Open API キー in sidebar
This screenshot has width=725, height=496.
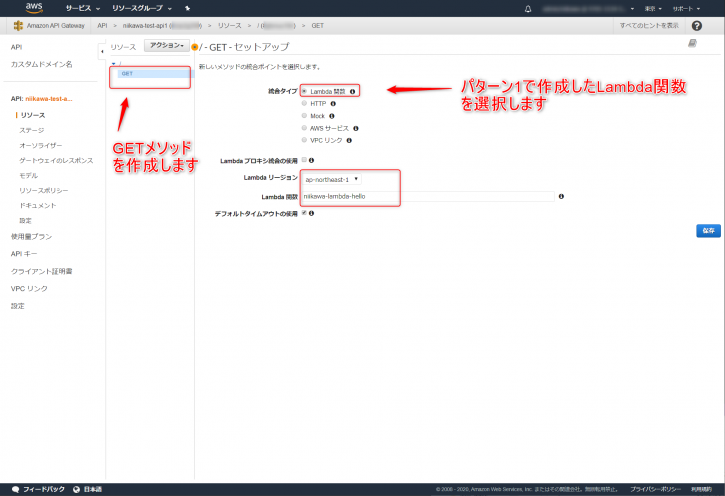(x=24, y=254)
